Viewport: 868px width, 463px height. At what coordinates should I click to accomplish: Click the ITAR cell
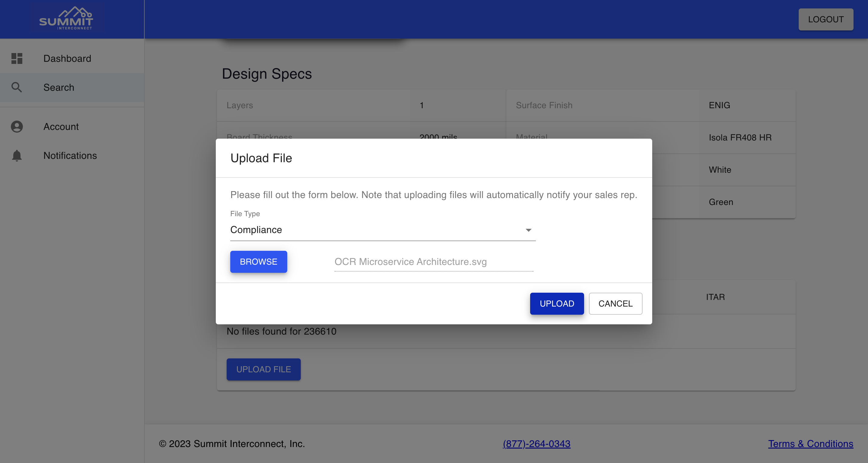(x=715, y=297)
